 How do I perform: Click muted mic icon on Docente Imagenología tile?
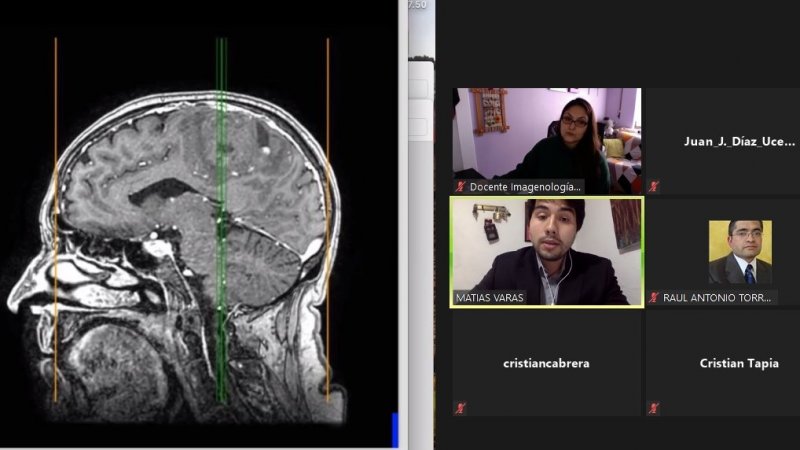(460, 187)
